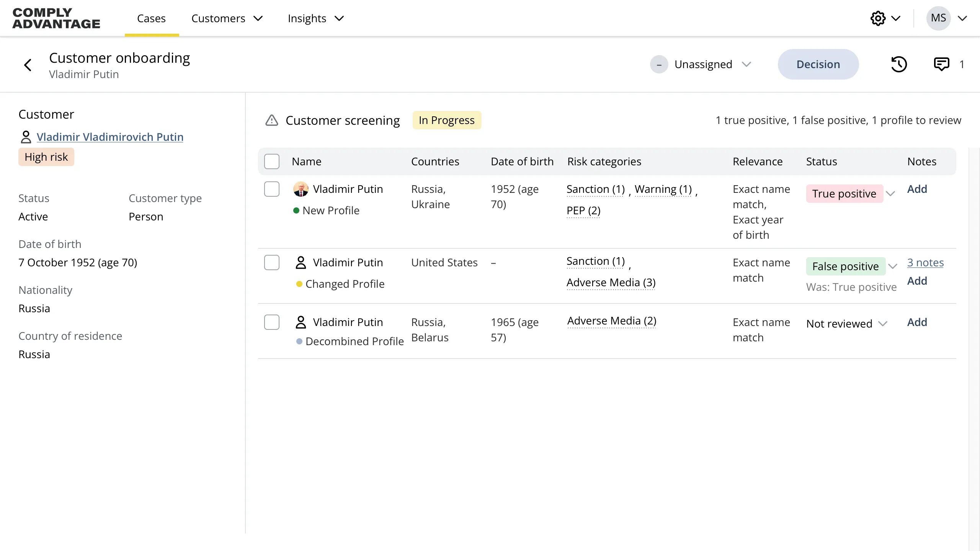Image resolution: width=980 pixels, height=551 pixels.
Task: Click the customer screening warning triangle
Action: coord(271,120)
